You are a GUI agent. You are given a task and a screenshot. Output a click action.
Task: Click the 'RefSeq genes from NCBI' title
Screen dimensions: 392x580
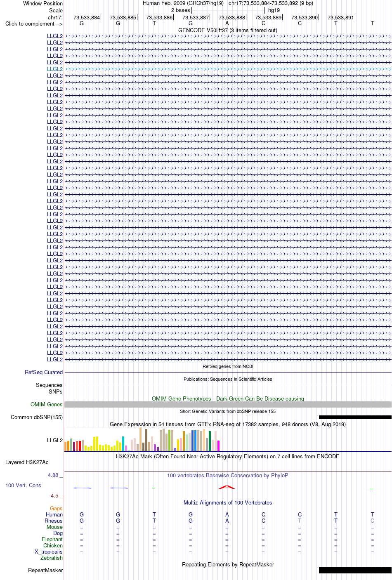click(x=228, y=366)
